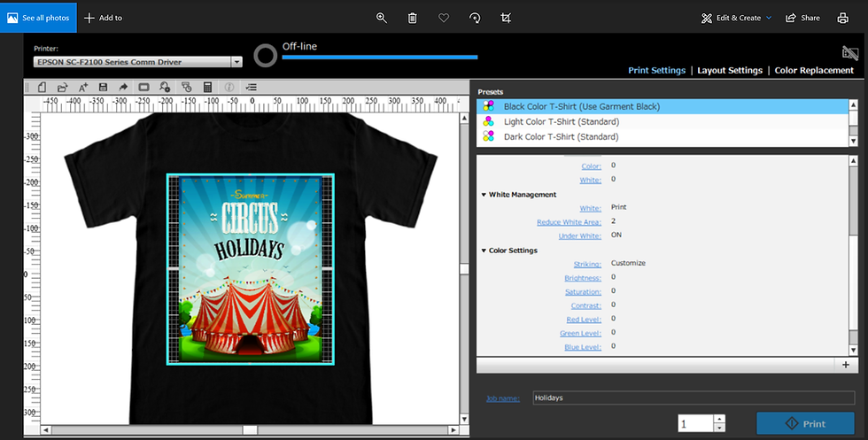Click the Under White link

tap(579, 235)
